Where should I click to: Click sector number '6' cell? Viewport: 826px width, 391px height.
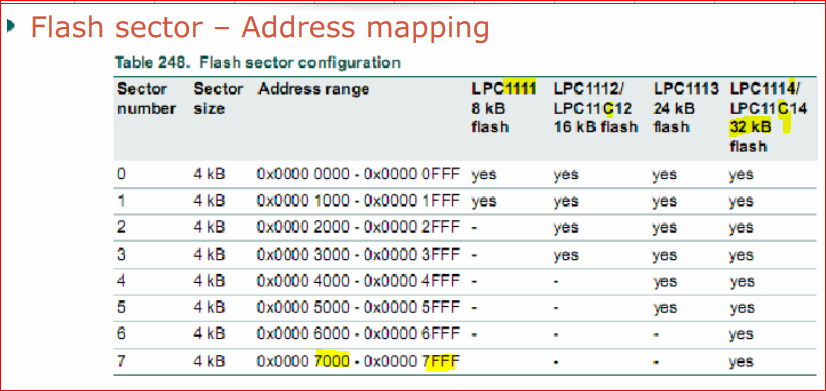click(x=121, y=334)
